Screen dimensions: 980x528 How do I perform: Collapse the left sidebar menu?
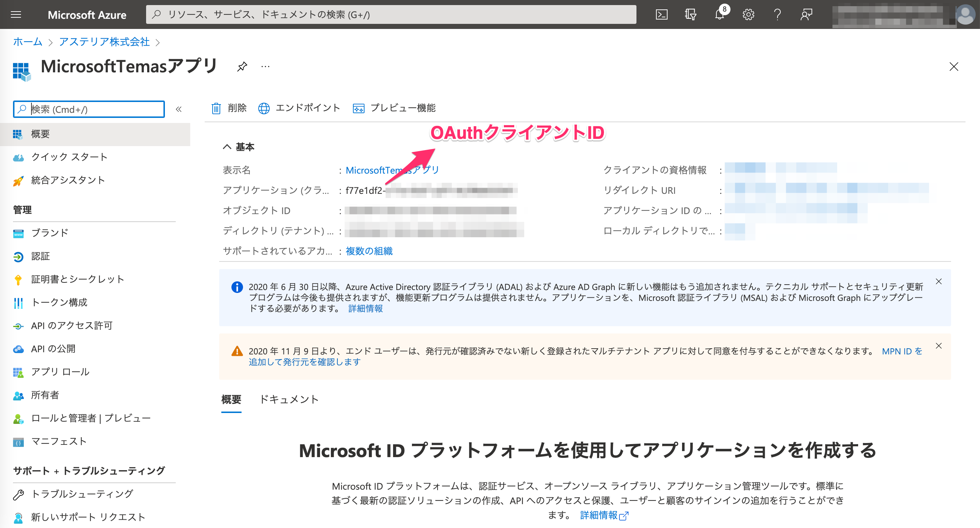pos(178,109)
